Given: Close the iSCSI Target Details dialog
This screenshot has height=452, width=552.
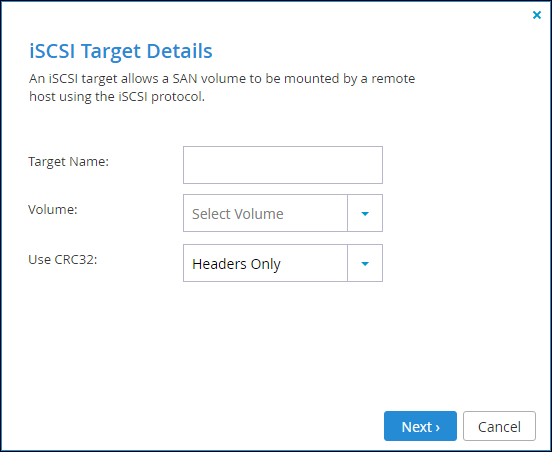Looking at the screenshot, I should pyautogui.click(x=537, y=15).
